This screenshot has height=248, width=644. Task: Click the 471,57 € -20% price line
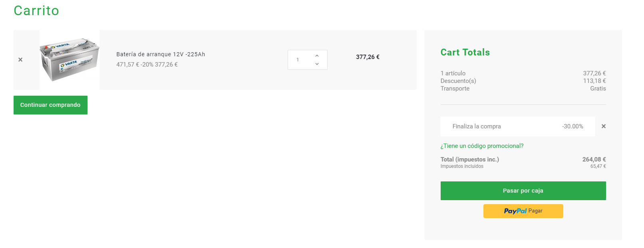pyautogui.click(x=147, y=65)
